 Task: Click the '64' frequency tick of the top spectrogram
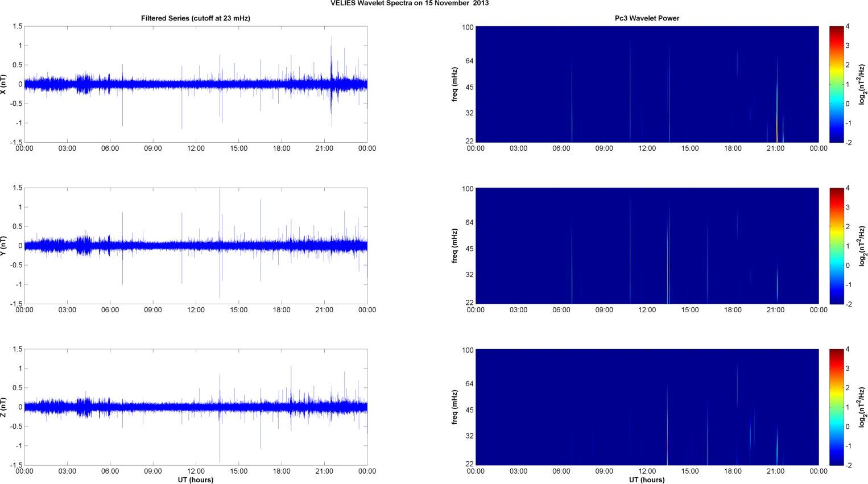(469, 61)
